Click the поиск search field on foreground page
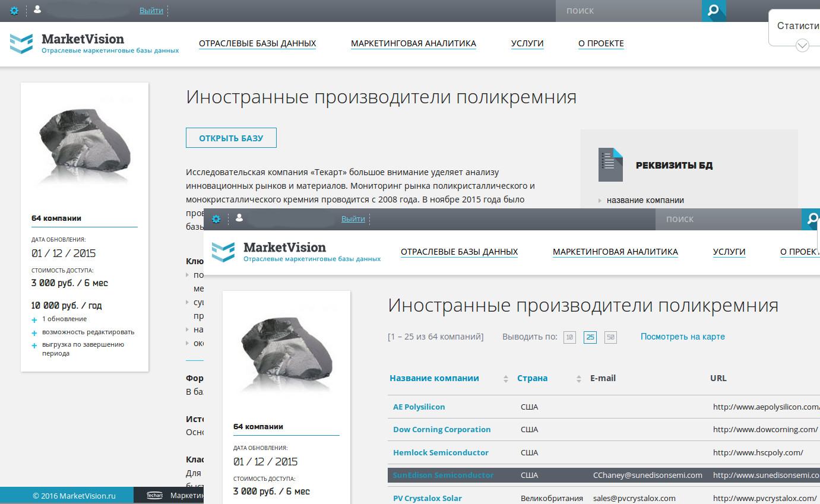The image size is (820, 504). [729, 219]
